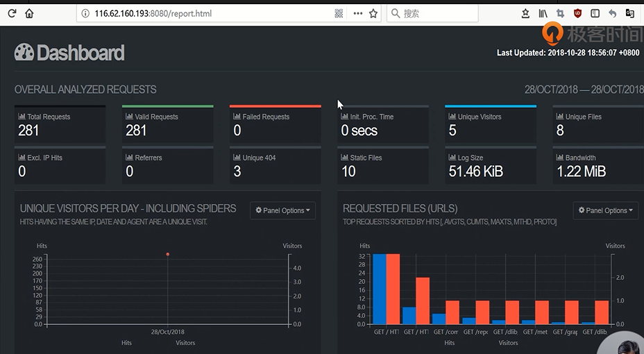Click the browser search box

[432, 14]
